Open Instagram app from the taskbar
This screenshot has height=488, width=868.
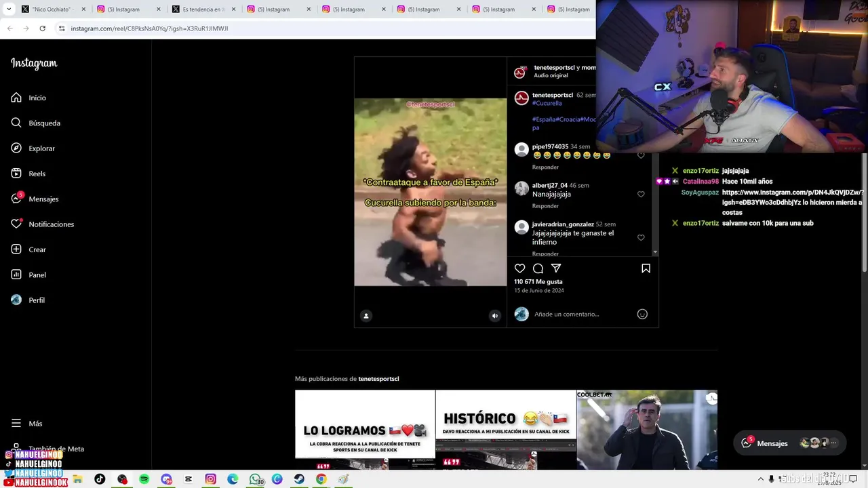211,479
